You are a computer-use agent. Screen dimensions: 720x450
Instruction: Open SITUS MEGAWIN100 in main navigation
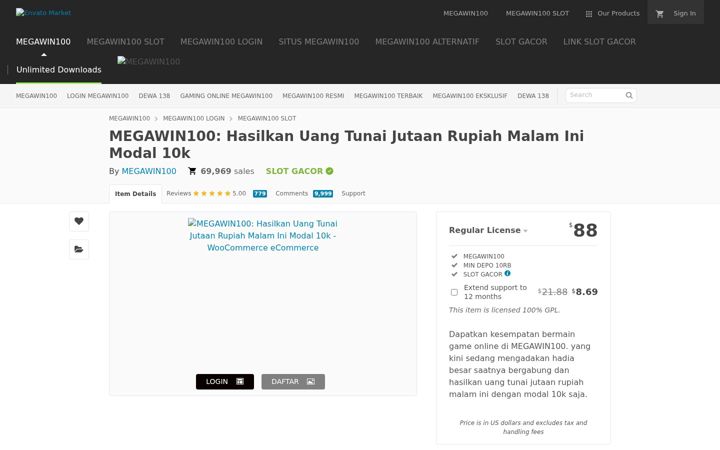[x=319, y=42]
